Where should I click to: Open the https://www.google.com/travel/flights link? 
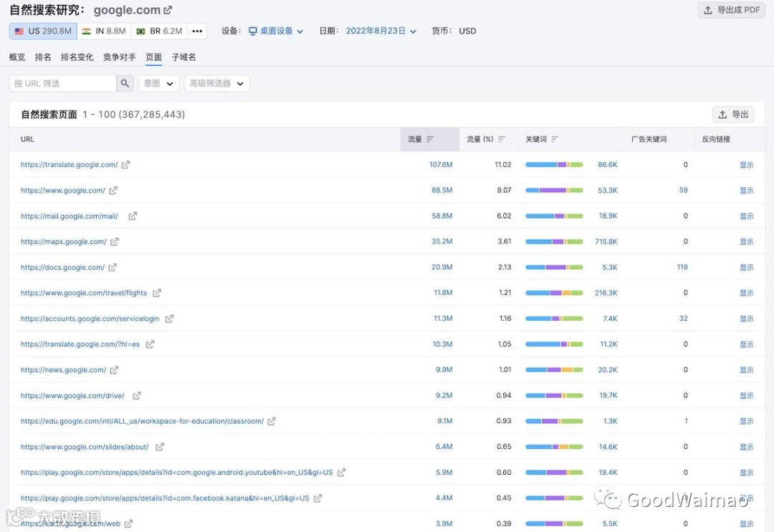click(84, 293)
